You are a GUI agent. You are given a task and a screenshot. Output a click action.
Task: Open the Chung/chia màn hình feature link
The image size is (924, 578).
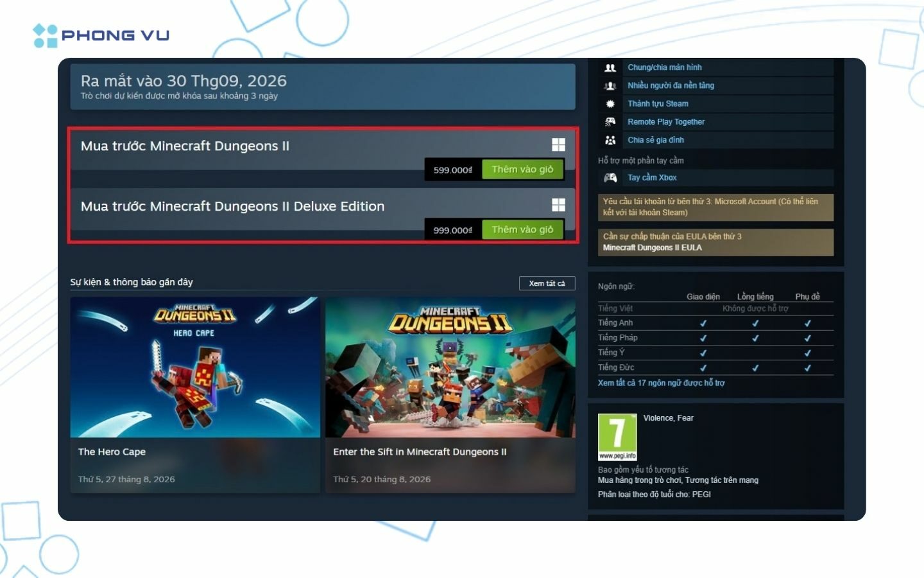click(x=665, y=67)
